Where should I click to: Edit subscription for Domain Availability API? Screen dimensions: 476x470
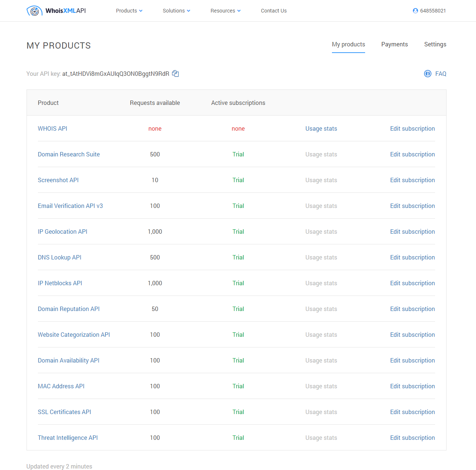coord(413,360)
